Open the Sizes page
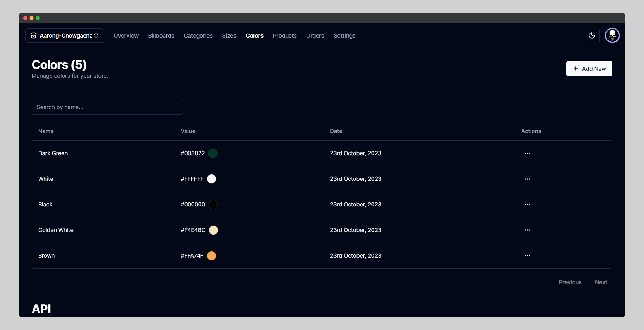Screen dimensions: 644x330 click(x=229, y=36)
